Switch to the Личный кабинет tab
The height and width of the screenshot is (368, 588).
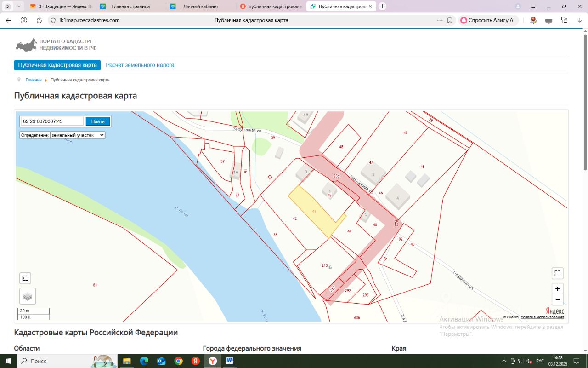click(200, 6)
